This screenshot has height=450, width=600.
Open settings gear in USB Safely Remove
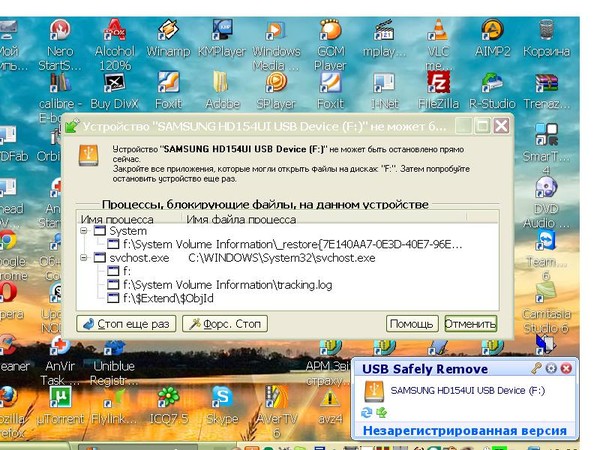click(x=551, y=368)
